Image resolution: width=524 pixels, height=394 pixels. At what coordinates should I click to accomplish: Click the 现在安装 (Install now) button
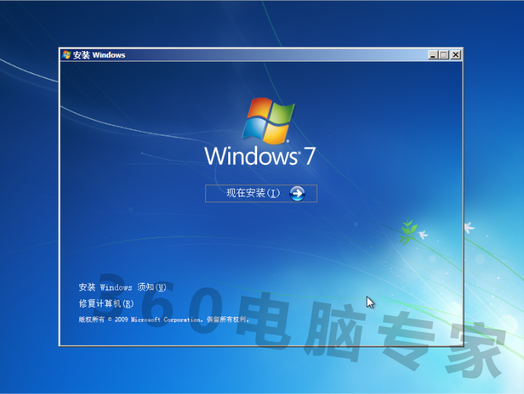[x=261, y=193]
